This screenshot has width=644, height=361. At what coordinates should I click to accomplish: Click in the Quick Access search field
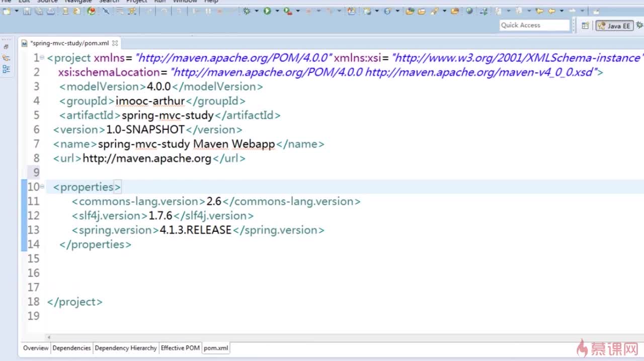(x=534, y=25)
